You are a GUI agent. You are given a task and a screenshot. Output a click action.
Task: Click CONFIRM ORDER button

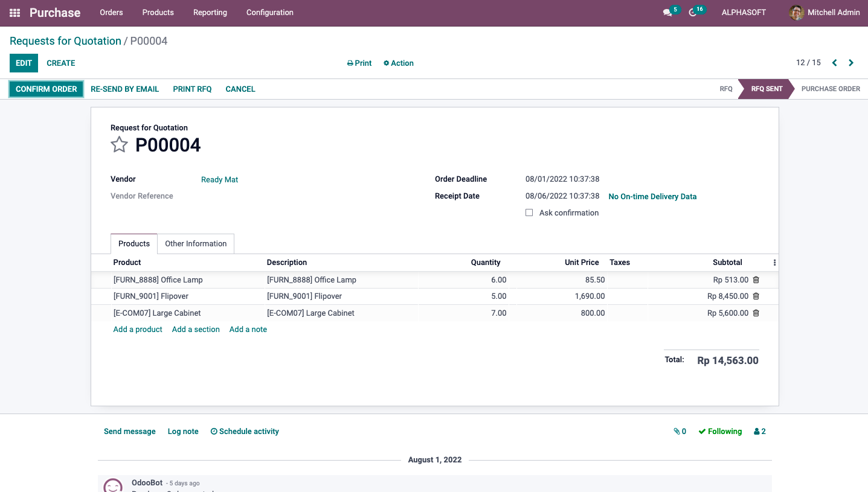[x=47, y=89]
